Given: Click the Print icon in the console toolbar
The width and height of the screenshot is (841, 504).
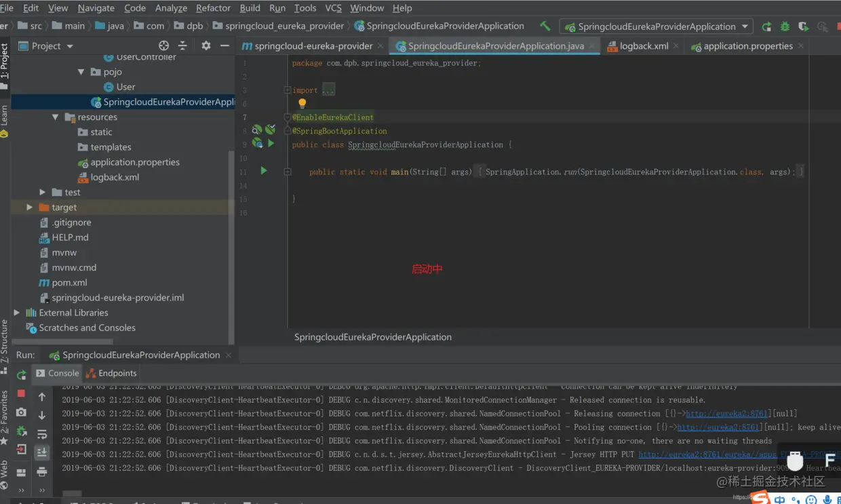Looking at the screenshot, I should tap(42, 471).
